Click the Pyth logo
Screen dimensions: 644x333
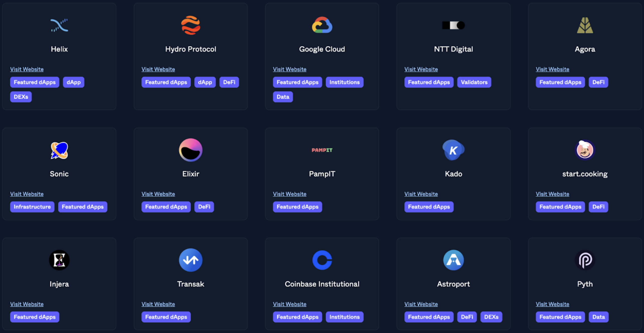point(585,260)
